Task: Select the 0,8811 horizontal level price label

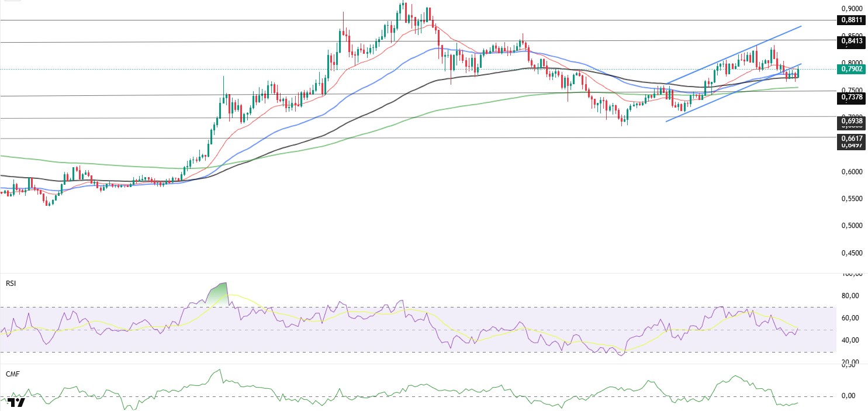Action: (x=852, y=20)
